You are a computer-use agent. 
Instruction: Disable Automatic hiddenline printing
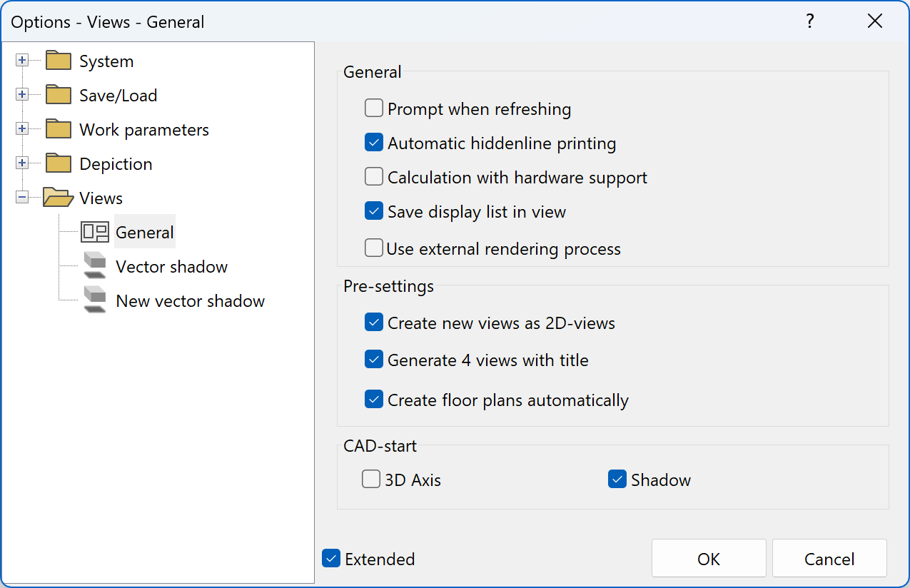click(374, 143)
